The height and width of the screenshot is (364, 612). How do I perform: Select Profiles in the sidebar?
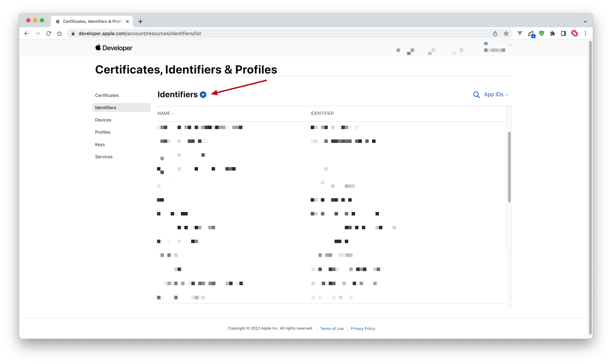pos(103,132)
